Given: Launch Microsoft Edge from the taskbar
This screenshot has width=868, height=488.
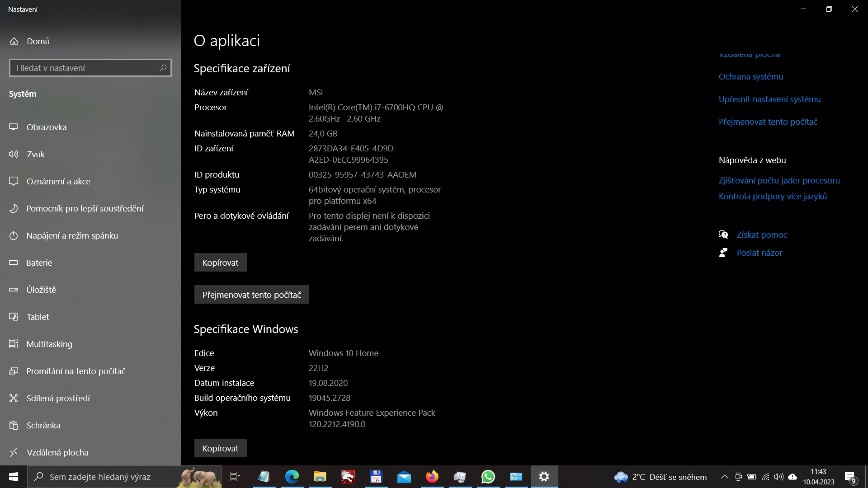Looking at the screenshot, I should point(292,477).
